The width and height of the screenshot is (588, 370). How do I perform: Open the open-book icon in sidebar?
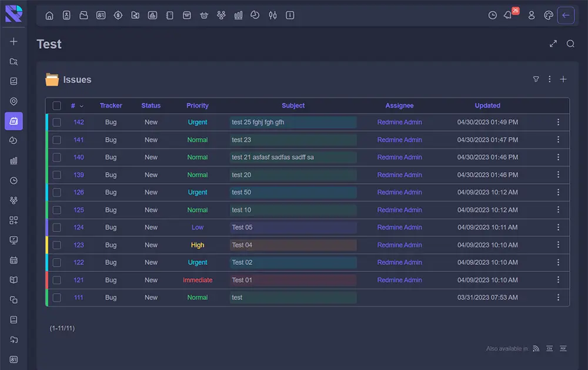coord(14,280)
